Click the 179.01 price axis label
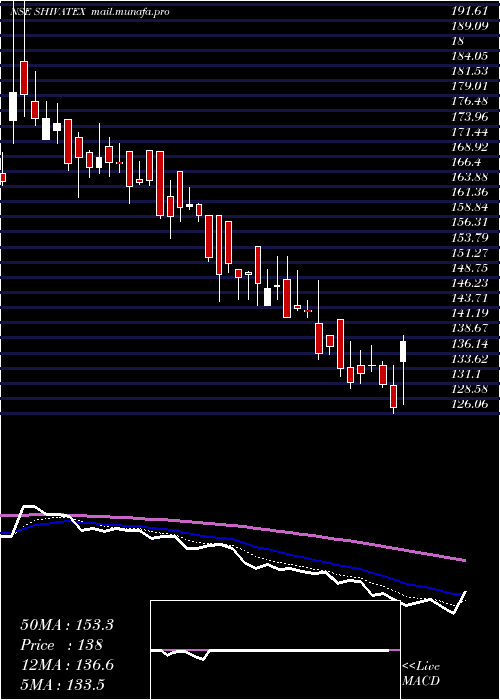500x700 pixels. click(469, 86)
